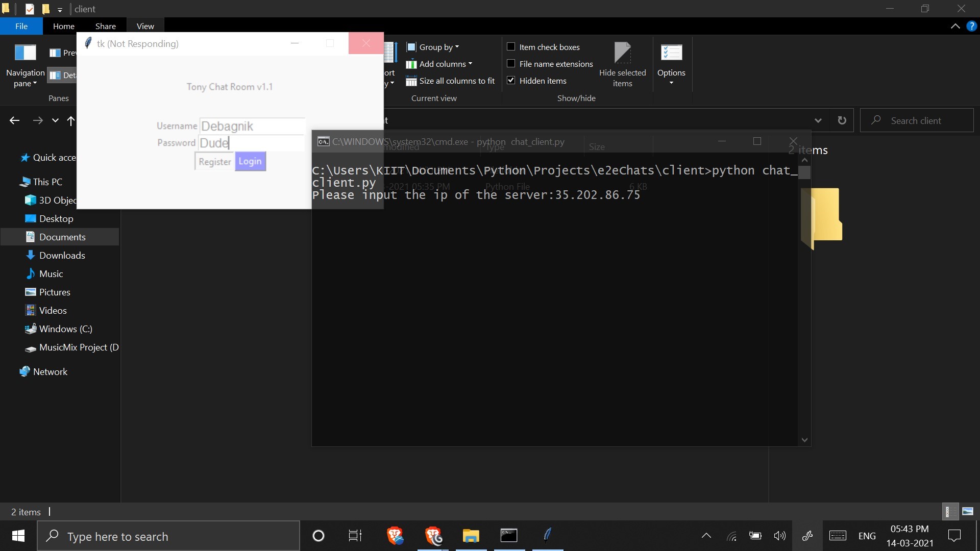Switch to thumbnail view in the status bar
The image size is (980, 551).
click(x=968, y=511)
